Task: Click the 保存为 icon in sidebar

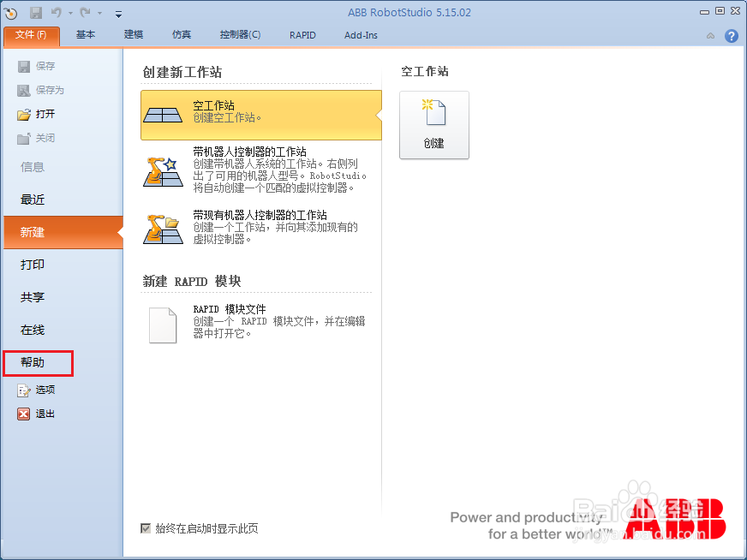Action: (24, 91)
